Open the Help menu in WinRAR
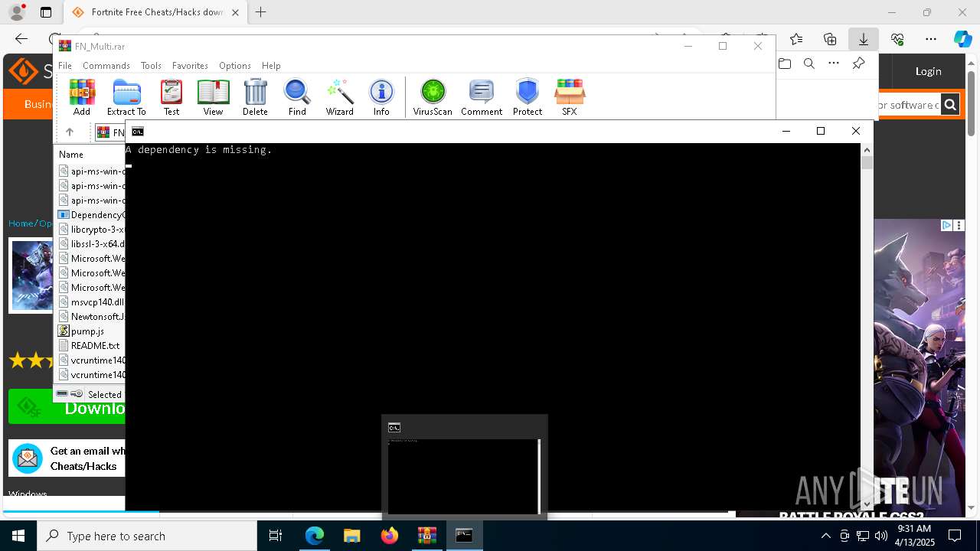The width and height of the screenshot is (980, 551). (271, 66)
